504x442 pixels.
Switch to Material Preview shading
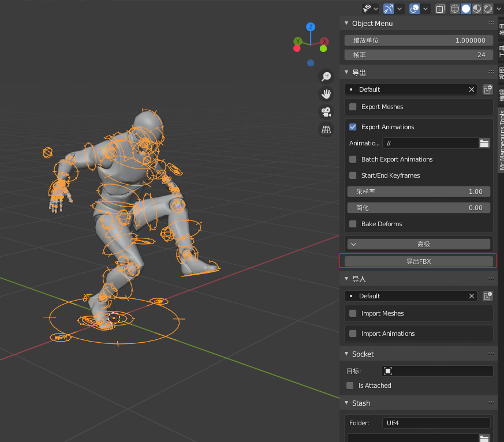477,9
